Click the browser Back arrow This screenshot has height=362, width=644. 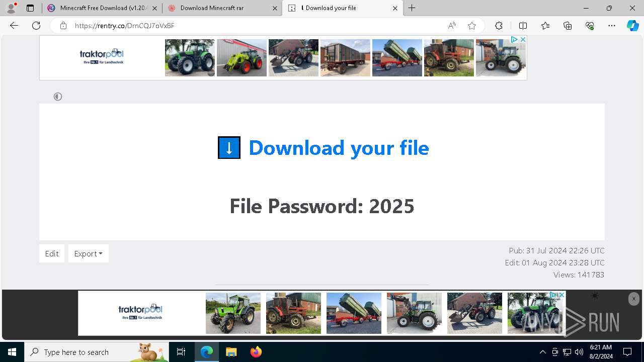point(14,26)
